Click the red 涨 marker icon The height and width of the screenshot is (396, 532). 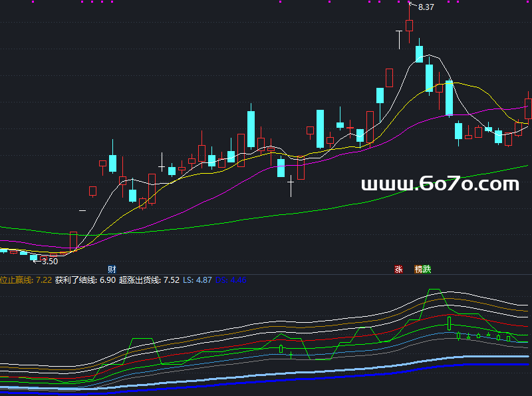(x=398, y=270)
